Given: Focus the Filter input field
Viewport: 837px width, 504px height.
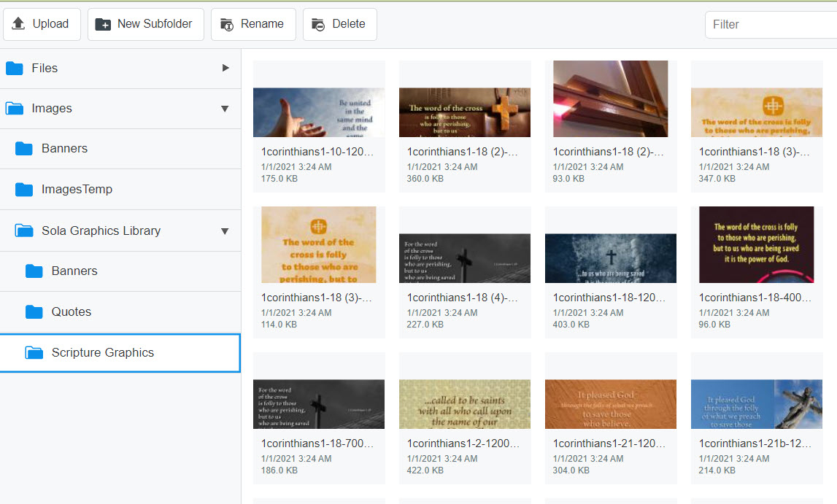Looking at the screenshot, I should [x=771, y=25].
